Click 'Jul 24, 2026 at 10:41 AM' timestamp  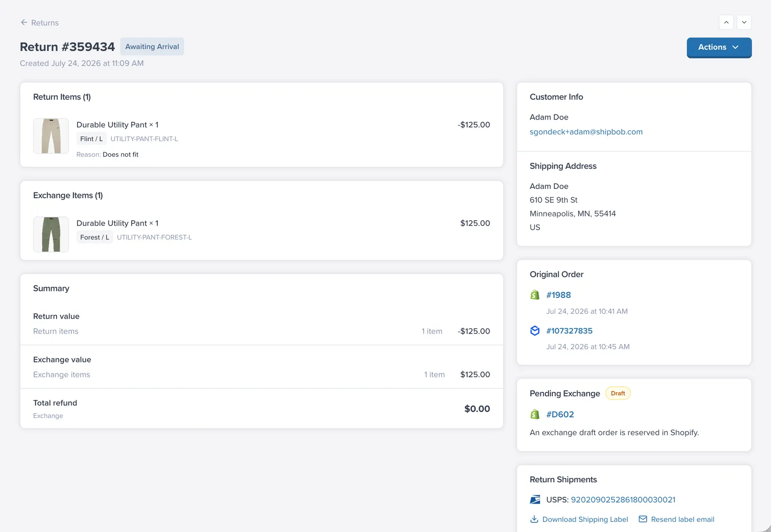pos(587,311)
